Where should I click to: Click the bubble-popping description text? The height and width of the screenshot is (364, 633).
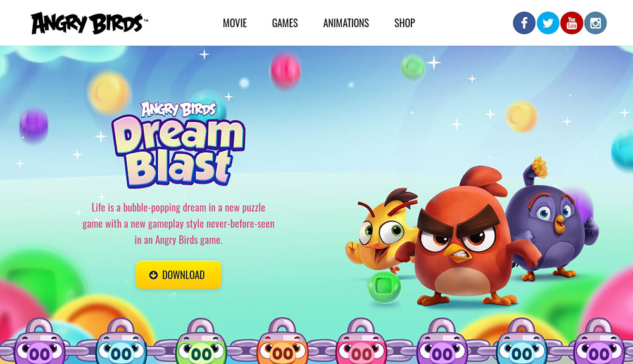click(x=179, y=224)
